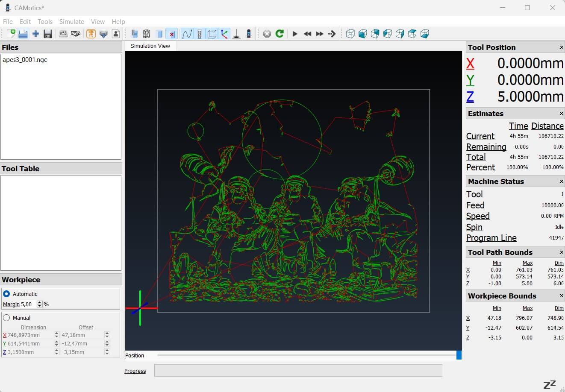Click the floppy disk save icon

[48, 34]
